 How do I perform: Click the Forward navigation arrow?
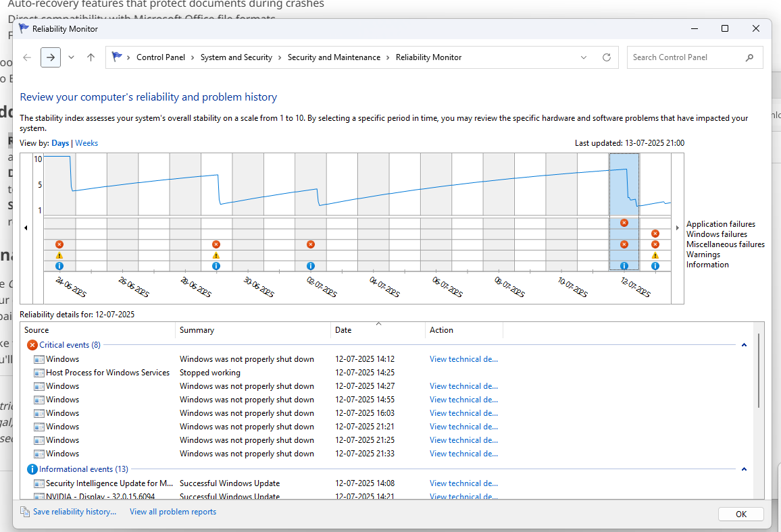50,57
